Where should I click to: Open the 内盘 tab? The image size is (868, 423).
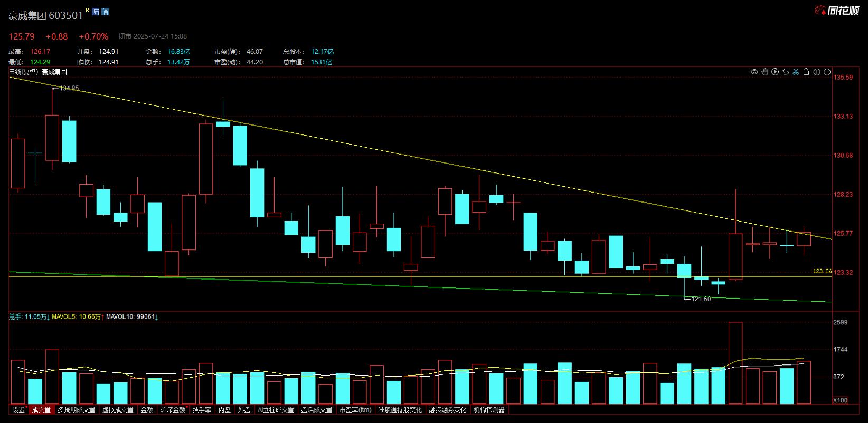(224, 410)
